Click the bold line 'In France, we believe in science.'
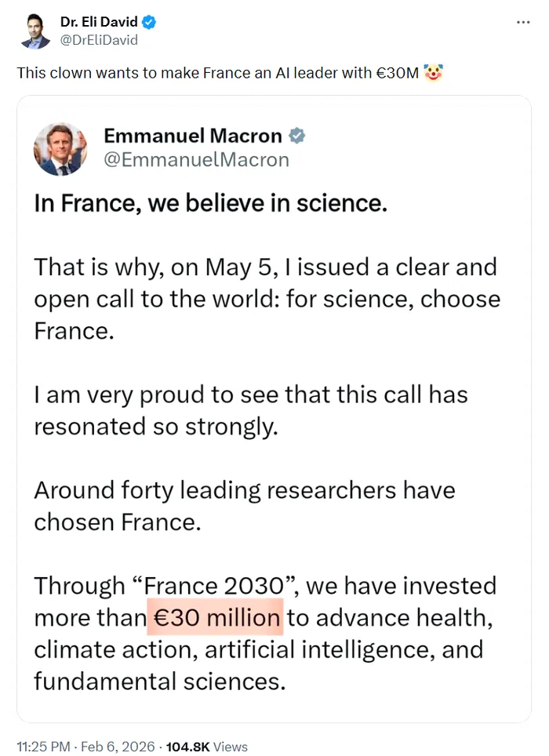The image size is (549, 756). point(210,204)
